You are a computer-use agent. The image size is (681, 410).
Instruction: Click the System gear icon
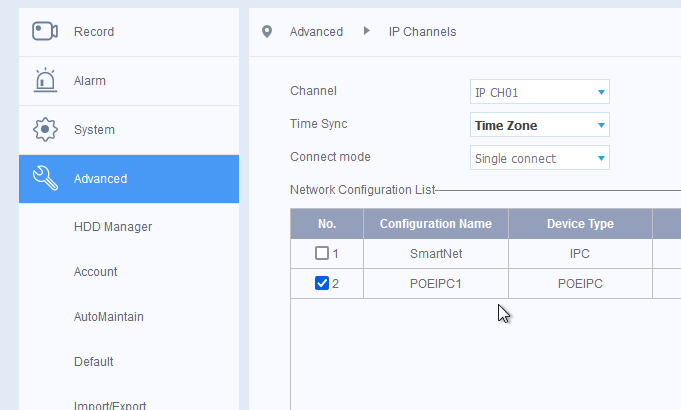[x=45, y=130]
